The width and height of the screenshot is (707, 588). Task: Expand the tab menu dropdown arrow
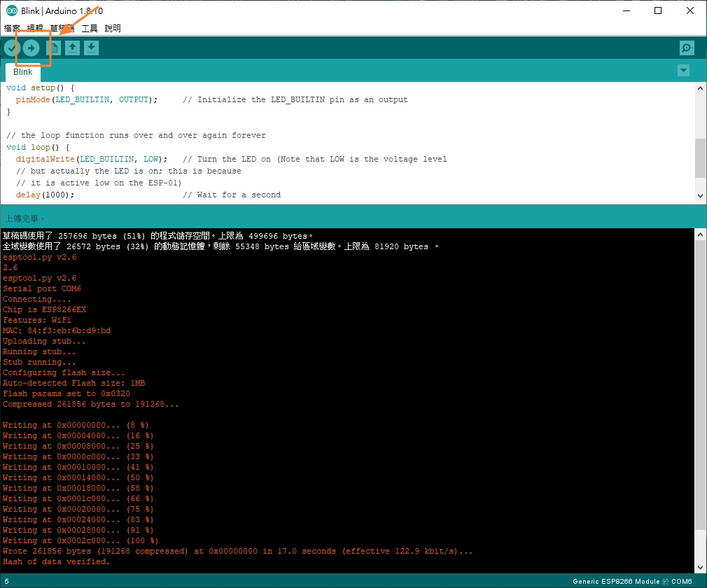684,70
